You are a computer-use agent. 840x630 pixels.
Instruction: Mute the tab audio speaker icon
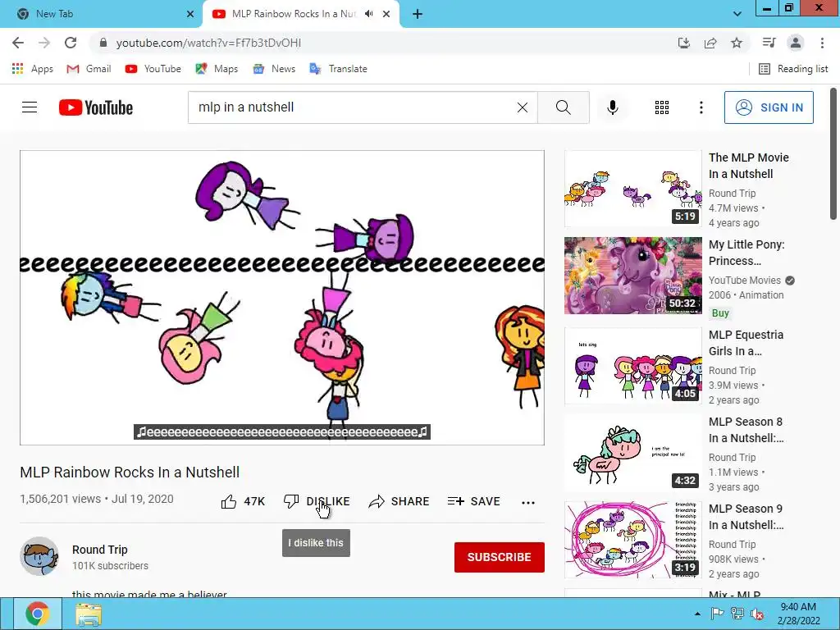click(x=368, y=14)
